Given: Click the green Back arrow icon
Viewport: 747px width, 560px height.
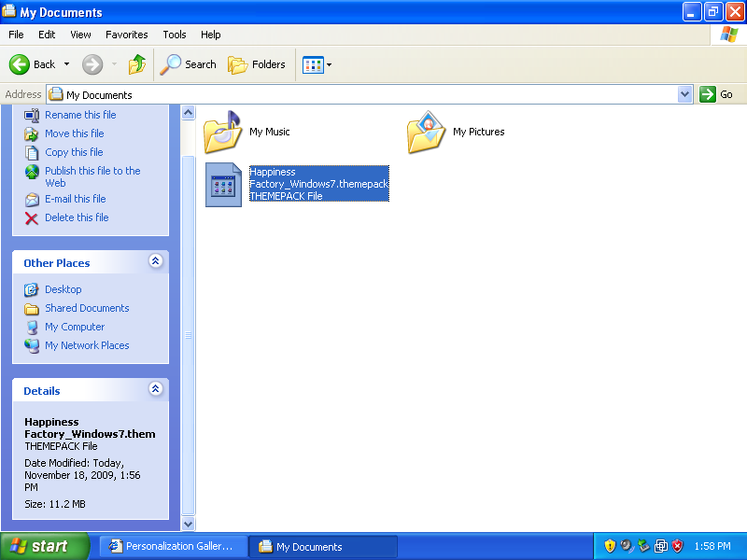Looking at the screenshot, I should [x=20, y=64].
